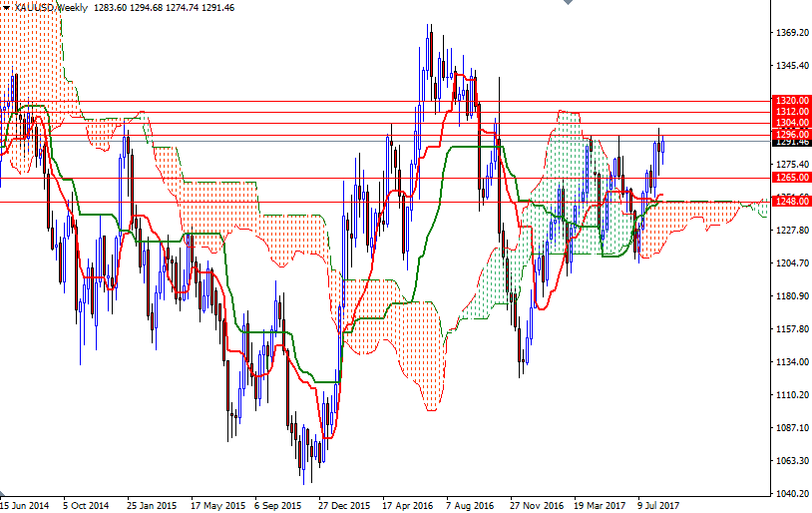Click the small triangle icon beside XAUUSD,Weekly
The width and height of the screenshot is (812, 513).
coord(6,7)
